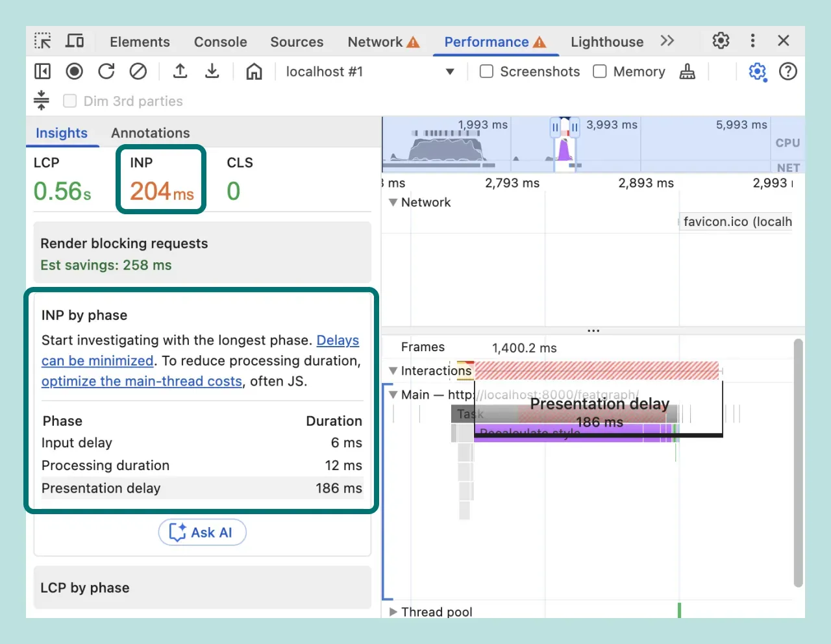Enable the Screenshots checkbox
Screen dimensions: 831x644
(486, 71)
